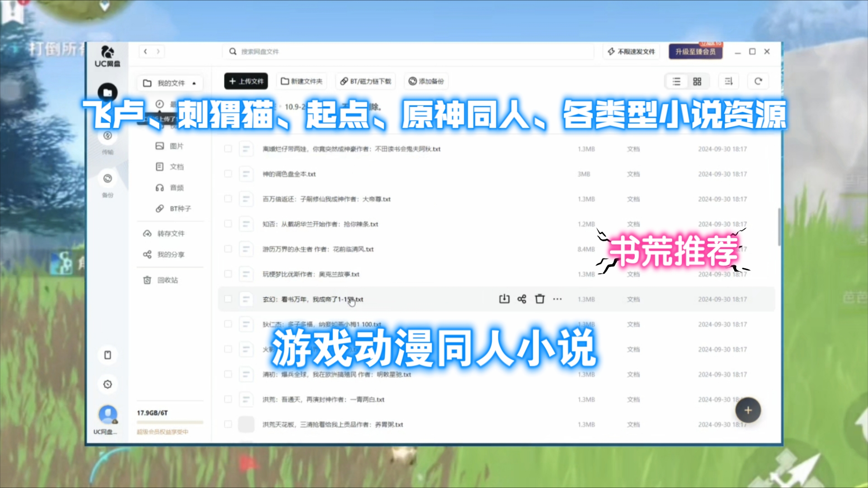Open more options for 玄幻:看书万年 row
The height and width of the screenshot is (488, 868).
point(557,299)
